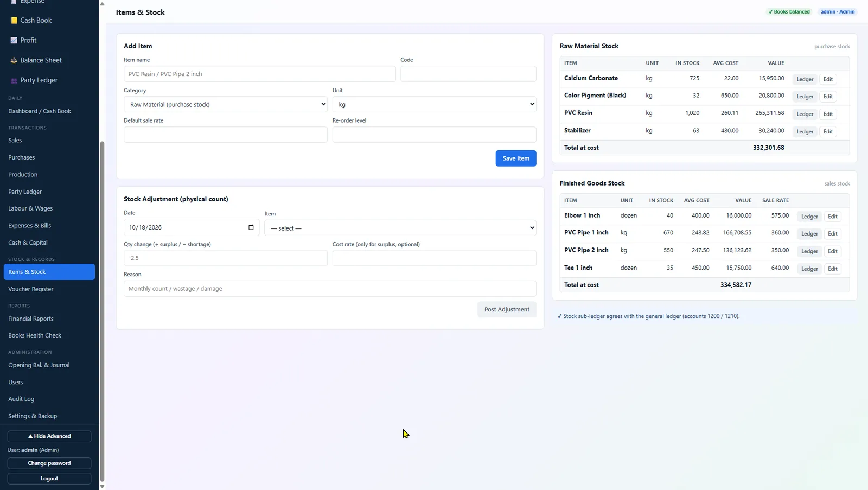Click Post Adjustment button
868x490 pixels.
(507, 309)
